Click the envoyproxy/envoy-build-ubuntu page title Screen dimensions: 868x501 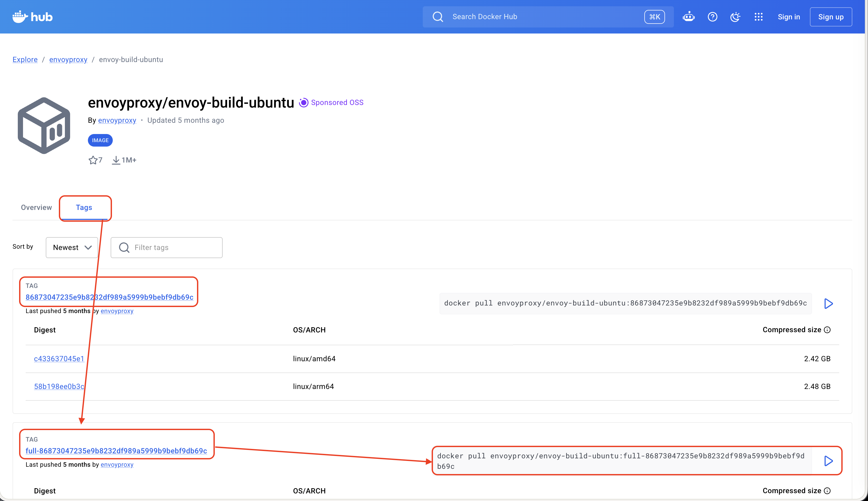tap(191, 103)
